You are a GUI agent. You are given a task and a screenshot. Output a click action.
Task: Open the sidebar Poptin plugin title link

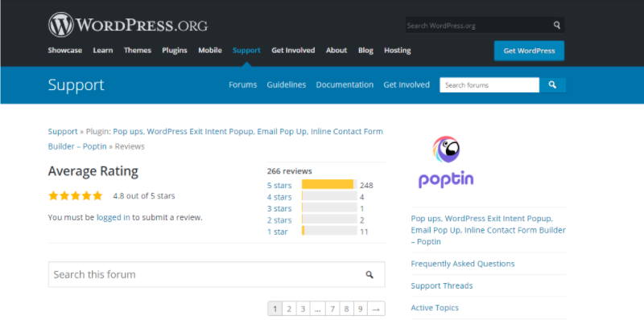489,230
